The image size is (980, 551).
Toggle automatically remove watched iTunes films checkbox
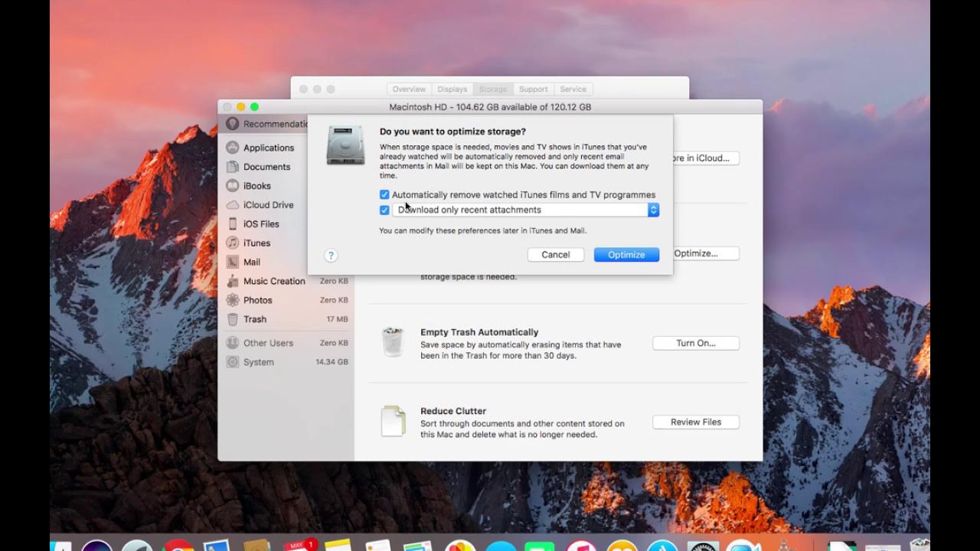coord(384,195)
